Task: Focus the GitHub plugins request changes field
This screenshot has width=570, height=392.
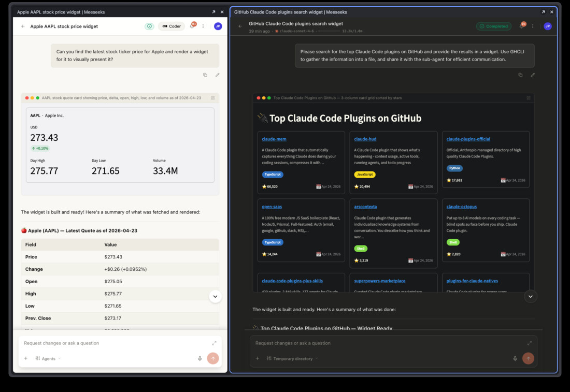Action: 389,343
